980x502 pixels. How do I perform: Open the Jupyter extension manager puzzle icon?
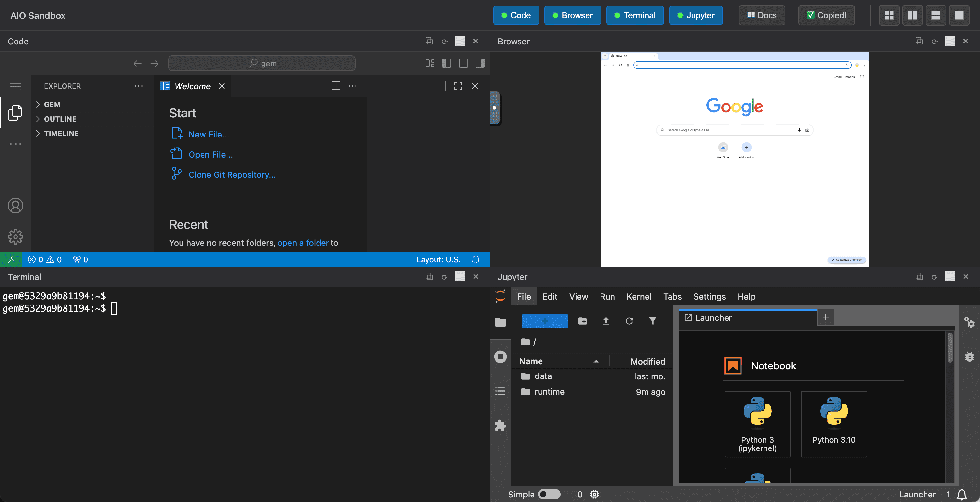coord(500,425)
